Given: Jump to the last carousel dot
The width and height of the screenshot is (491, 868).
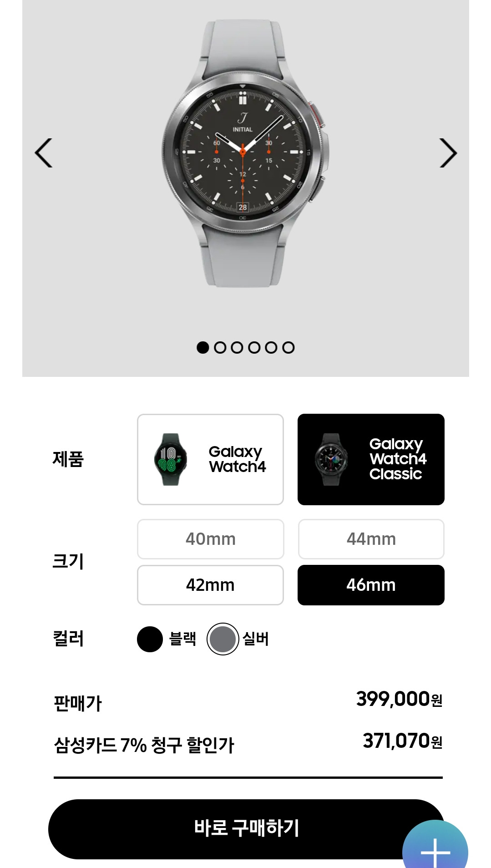Looking at the screenshot, I should coord(289,347).
